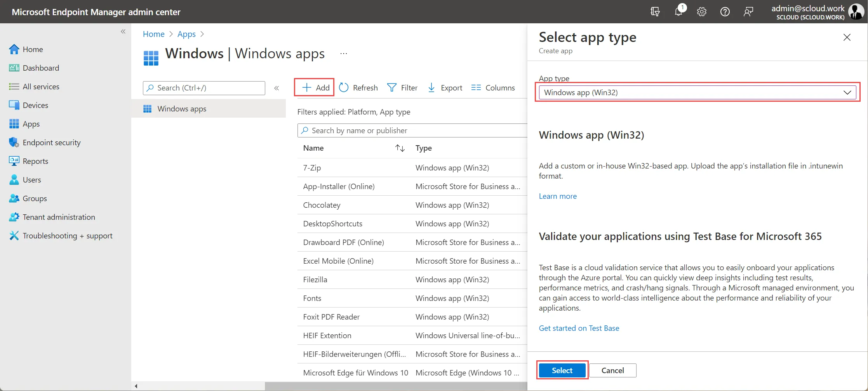Close the Select app type panel

click(x=847, y=37)
